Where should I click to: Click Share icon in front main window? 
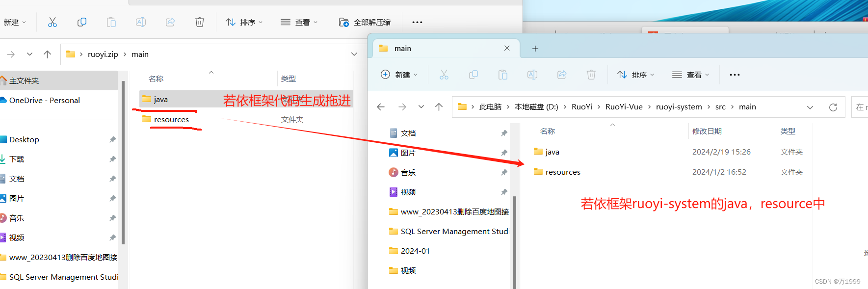(x=562, y=75)
